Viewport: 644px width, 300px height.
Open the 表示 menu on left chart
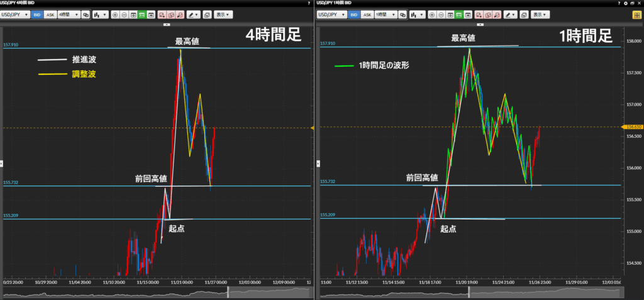[x=223, y=14]
